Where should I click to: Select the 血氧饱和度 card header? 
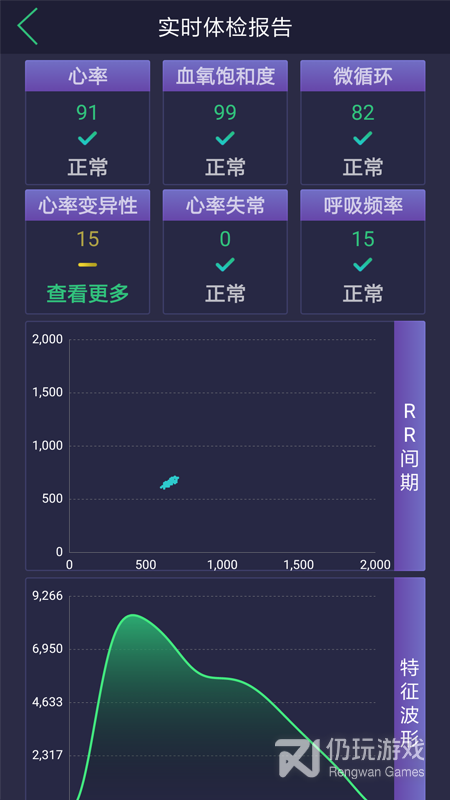tap(225, 77)
